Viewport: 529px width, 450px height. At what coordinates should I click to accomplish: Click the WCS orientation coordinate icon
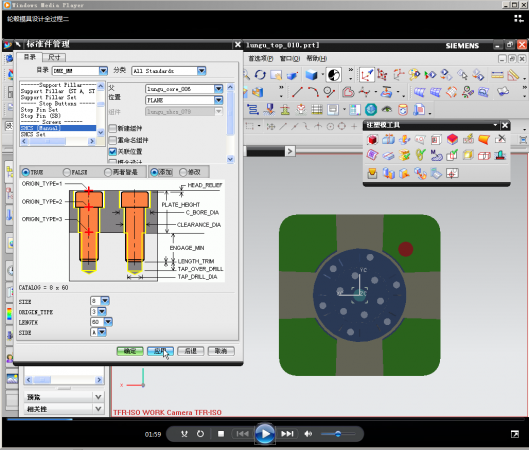click(x=367, y=75)
